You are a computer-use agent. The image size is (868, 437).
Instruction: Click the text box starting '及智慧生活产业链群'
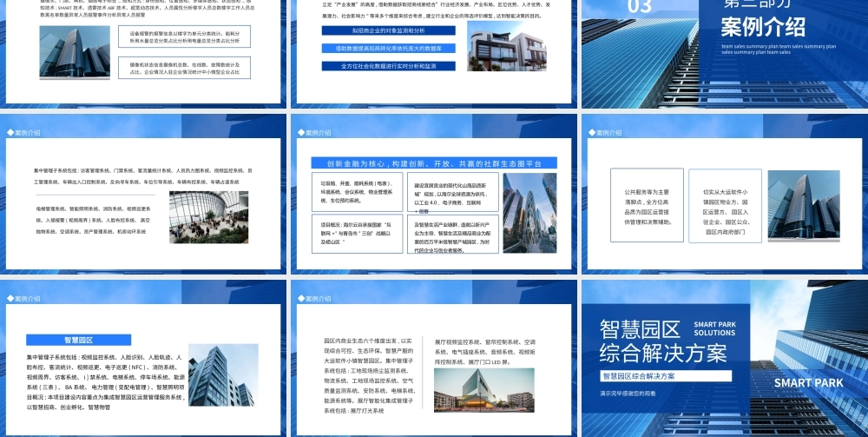pyautogui.click(x=453, y=234)
